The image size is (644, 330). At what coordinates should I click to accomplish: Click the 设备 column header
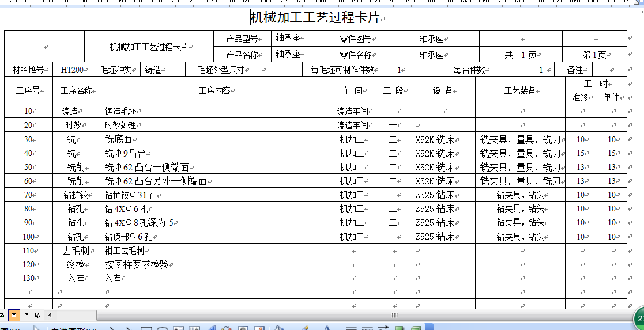click(443, 90)
